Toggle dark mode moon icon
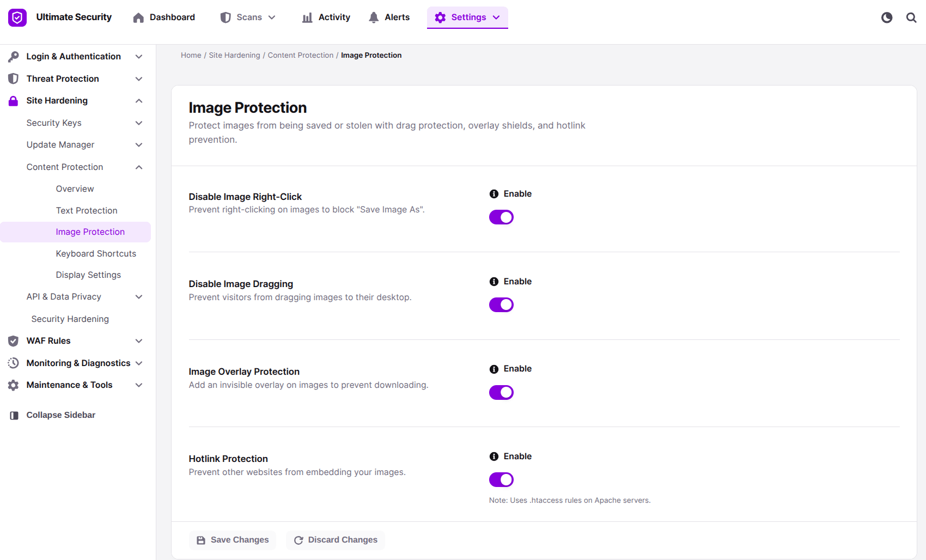Image resolution: width=926 pixels, height=560 pixels. click(x=887, y=17)
